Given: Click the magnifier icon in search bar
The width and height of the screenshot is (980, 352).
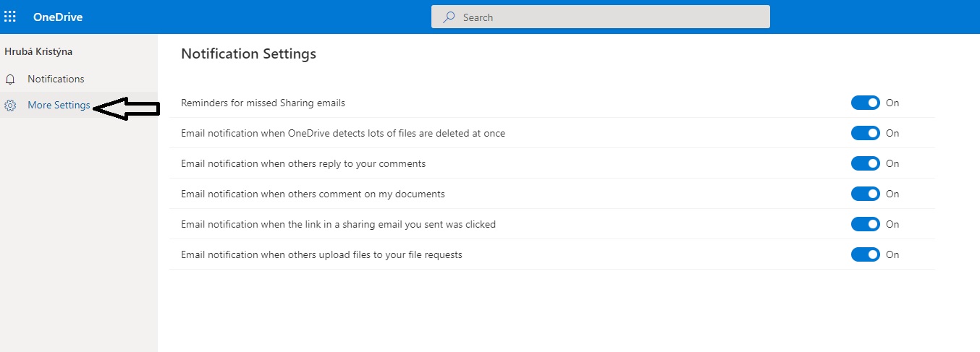Looking at the screenshot, I should [449, 17].
